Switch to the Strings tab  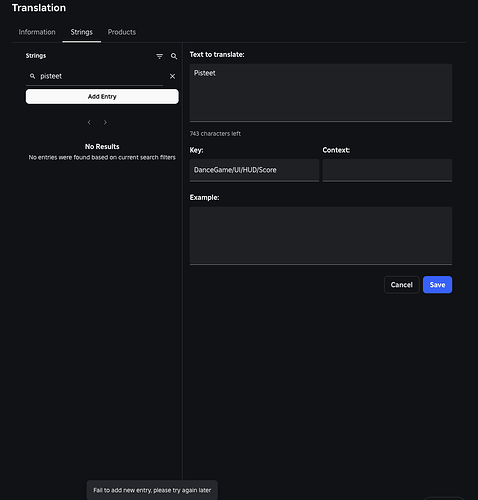click(81, 32)
